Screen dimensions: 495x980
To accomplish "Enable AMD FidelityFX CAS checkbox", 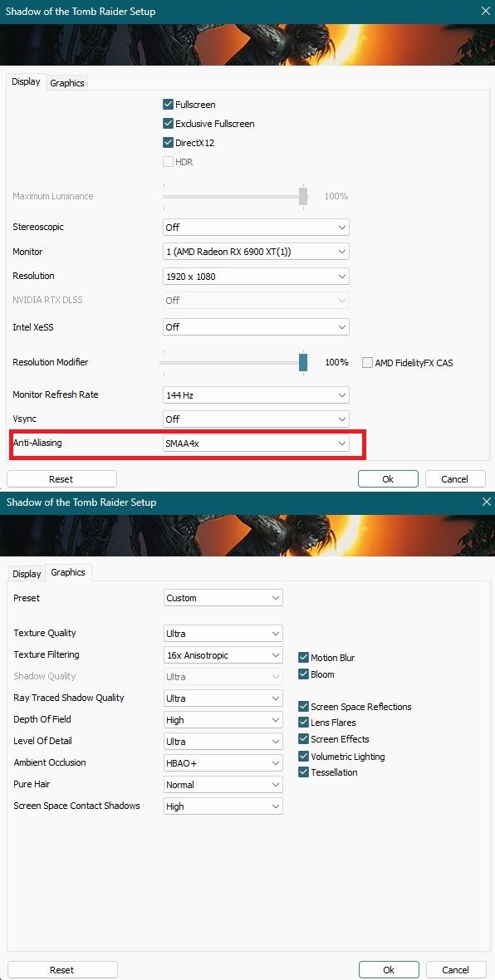I will pos(367,362).
